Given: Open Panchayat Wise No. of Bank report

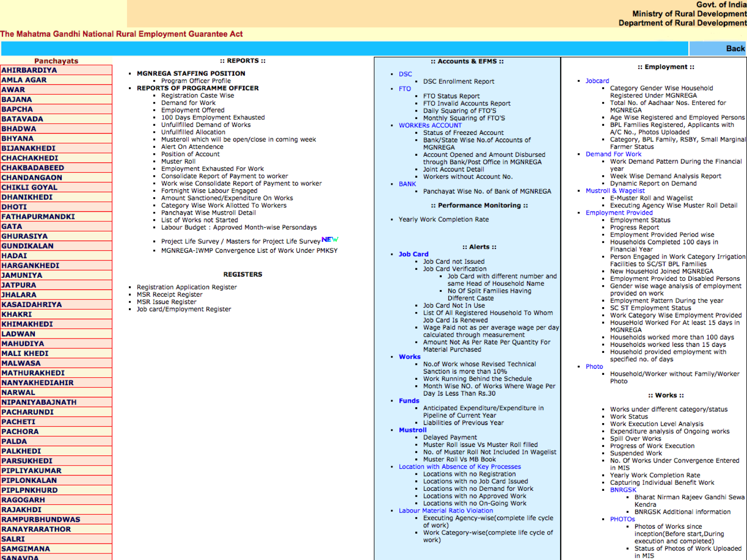Looking at the screenshot, I should pos(487,191).
